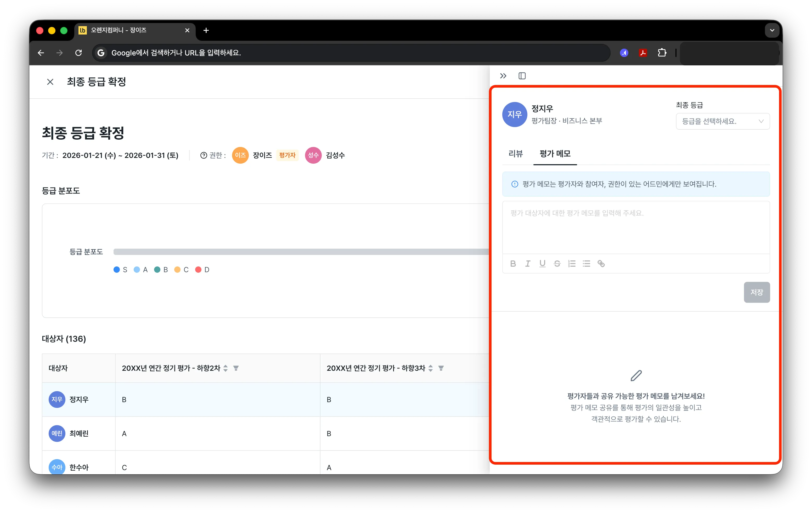Open the browser extensions puzzle icon
Screen dimensions: 812x513
(662, 53)
